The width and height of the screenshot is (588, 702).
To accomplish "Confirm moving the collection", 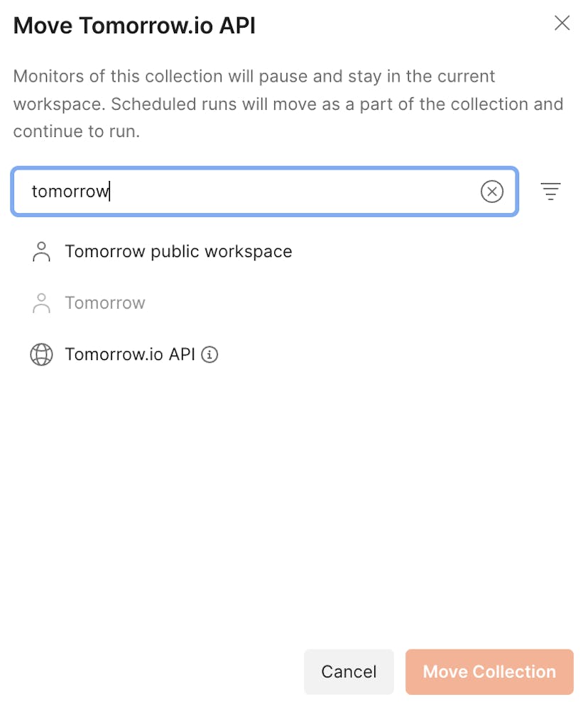I will [x=489, y=671].
